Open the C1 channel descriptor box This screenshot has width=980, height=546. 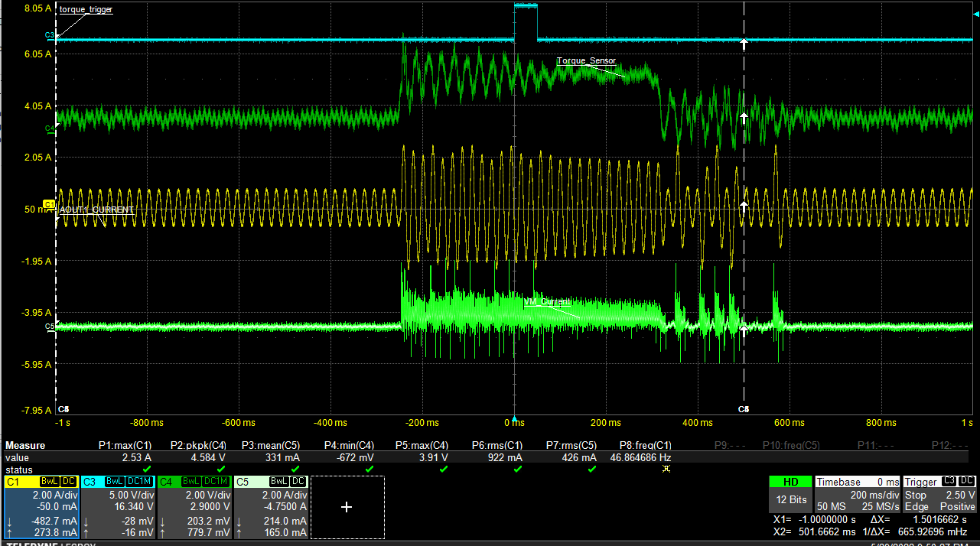coord(41,506)
